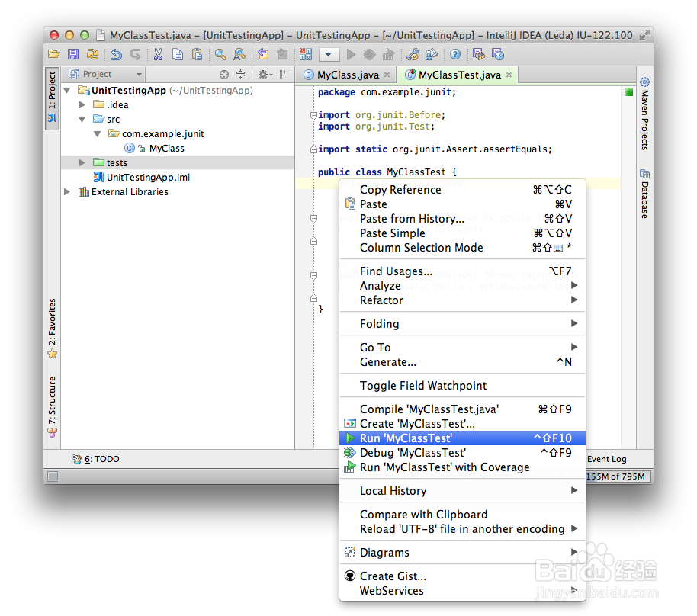Click the Synchronize toolbar icon
697x616 pixels.
point(92,54)
